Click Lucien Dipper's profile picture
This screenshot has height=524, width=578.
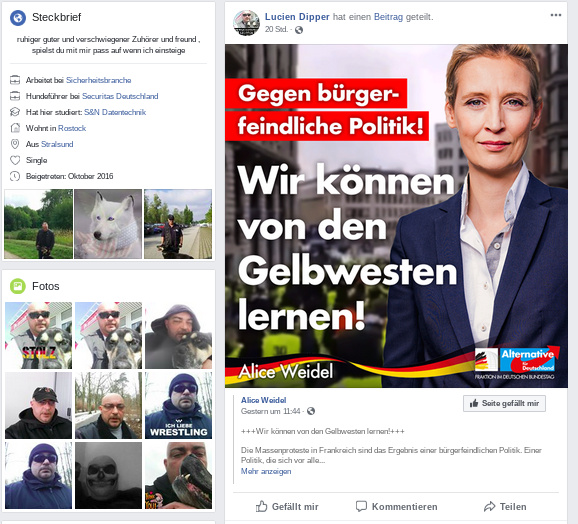point(246,23)
